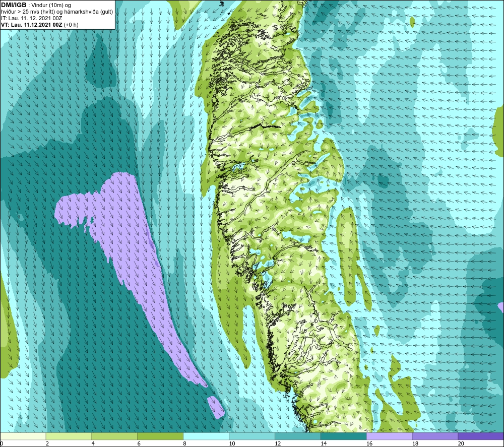Screen dimensions: 504x447
Task: Click the light cyan 8–10 legend swatch
Action: point(206,436)
